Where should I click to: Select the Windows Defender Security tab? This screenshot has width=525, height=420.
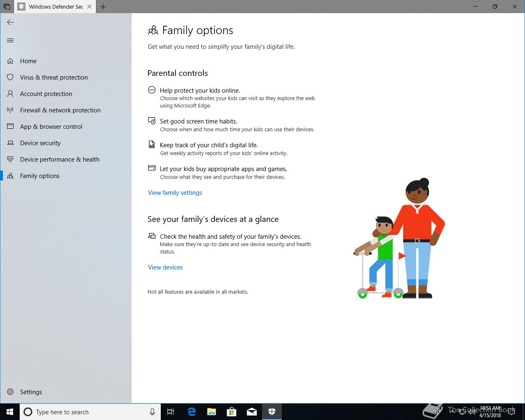pos(56,7)
